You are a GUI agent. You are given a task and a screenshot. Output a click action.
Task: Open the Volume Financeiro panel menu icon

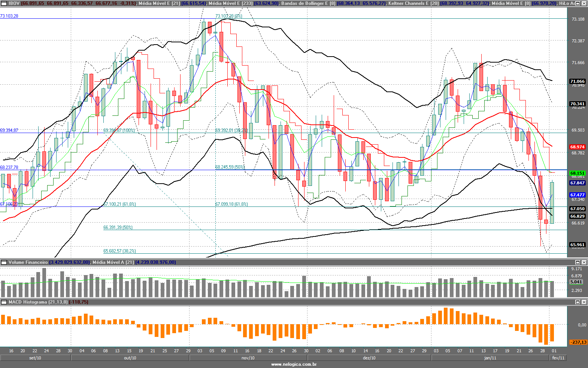click(4, 262)
